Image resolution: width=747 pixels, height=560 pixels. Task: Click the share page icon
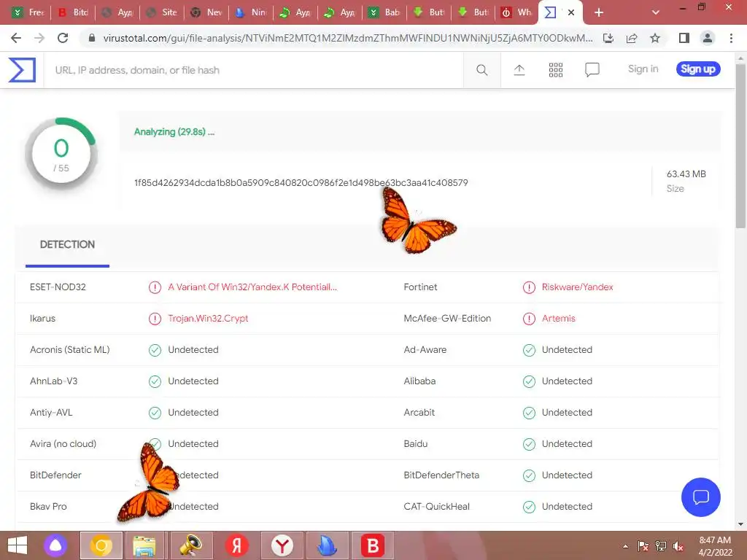click(632, 38)
